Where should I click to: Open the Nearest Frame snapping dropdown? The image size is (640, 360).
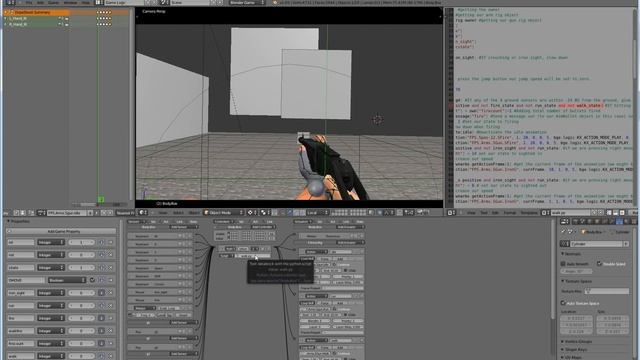click(125, 213)
